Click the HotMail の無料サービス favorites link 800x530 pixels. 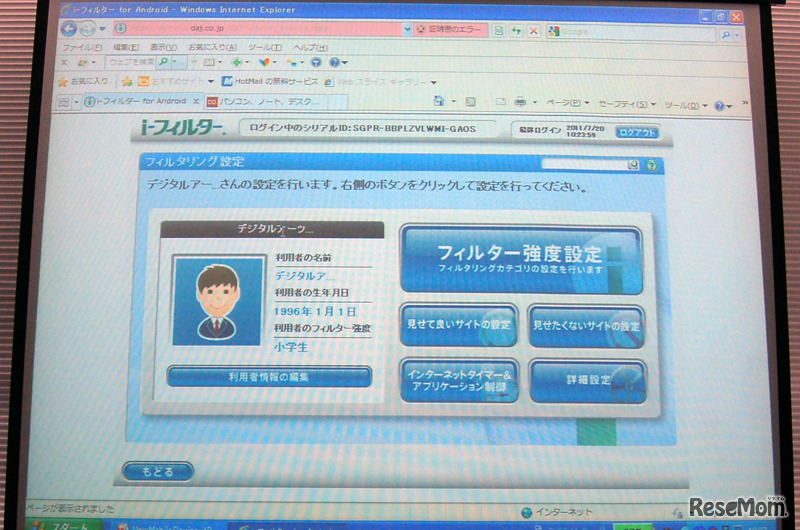pos(269,82)
